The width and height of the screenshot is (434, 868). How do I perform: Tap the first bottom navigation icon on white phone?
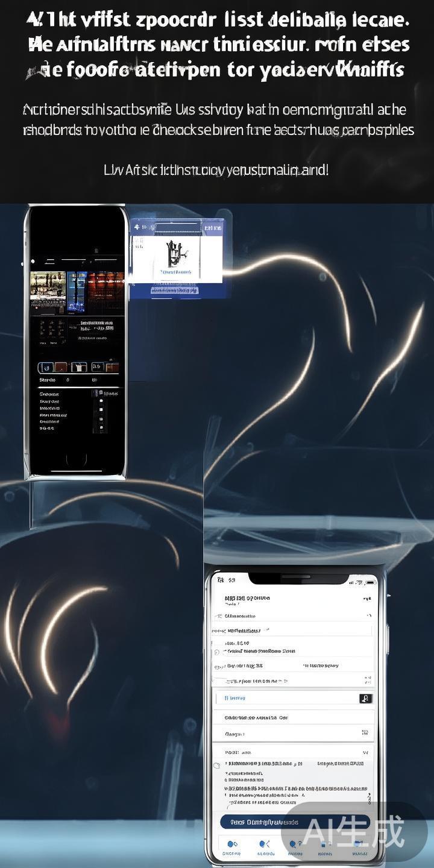pos(231,844)
